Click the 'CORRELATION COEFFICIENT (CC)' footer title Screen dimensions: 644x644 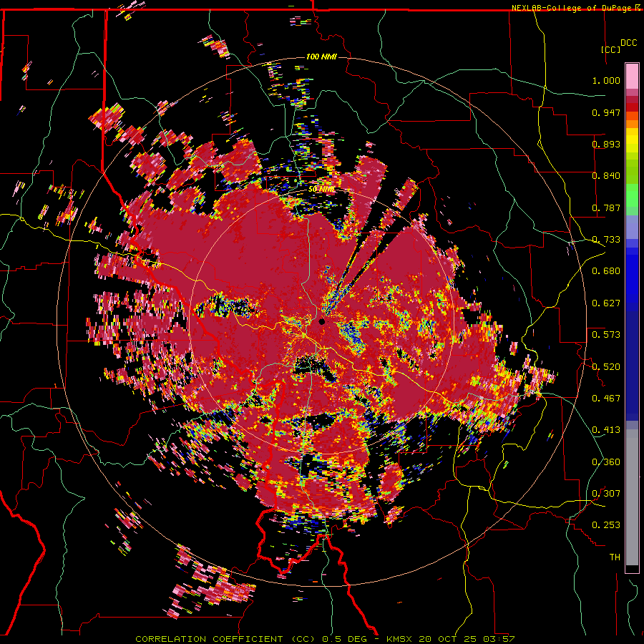(225, 639)
